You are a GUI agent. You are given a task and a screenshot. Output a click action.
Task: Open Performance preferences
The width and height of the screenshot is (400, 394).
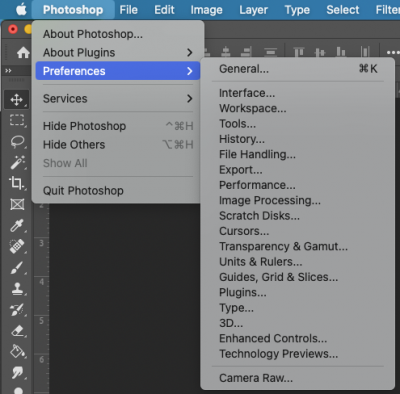click(x=257, y=185)
